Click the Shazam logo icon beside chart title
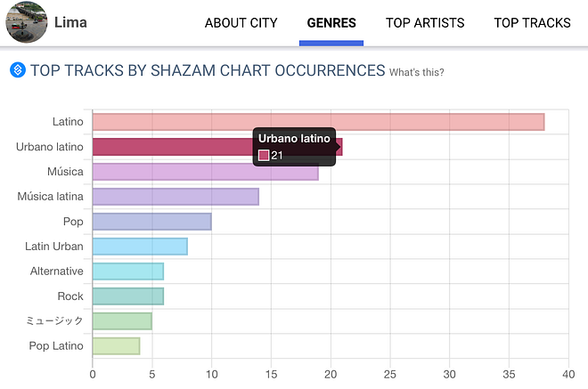The image size is (588, 389). click(16, 70)
